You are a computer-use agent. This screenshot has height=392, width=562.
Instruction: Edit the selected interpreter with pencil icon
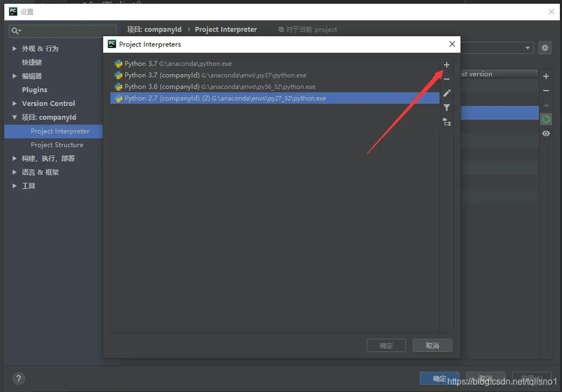click(447, 93)
